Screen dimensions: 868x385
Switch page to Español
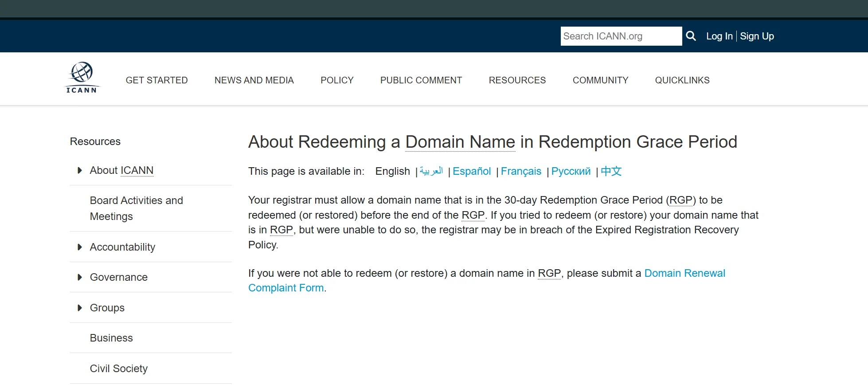[472, 171]
